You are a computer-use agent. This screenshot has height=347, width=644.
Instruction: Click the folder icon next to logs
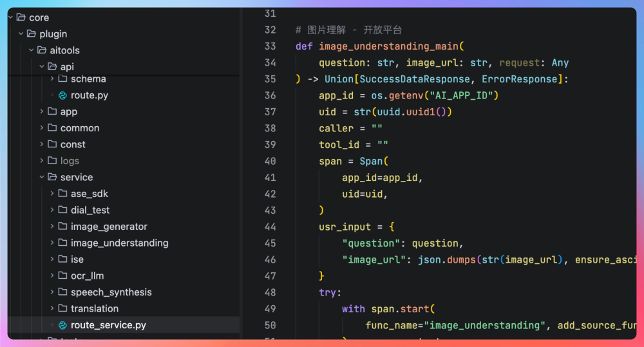click(x=52, y=161)
